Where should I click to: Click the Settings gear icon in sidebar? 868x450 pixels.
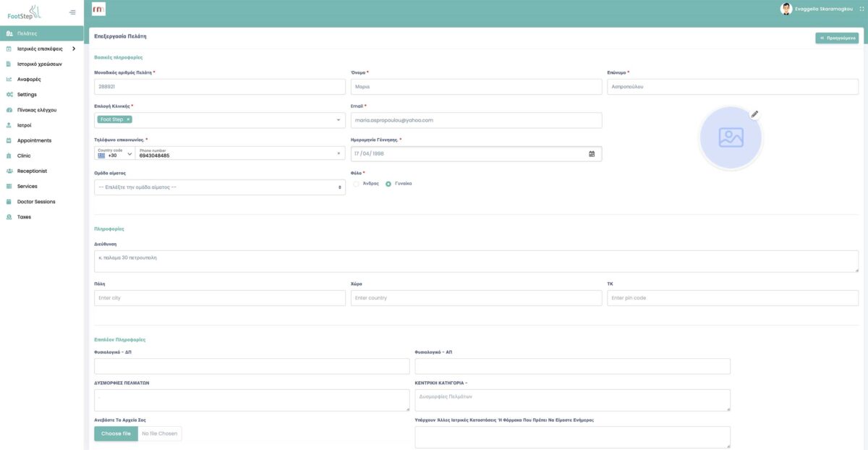tap(9, 95)
